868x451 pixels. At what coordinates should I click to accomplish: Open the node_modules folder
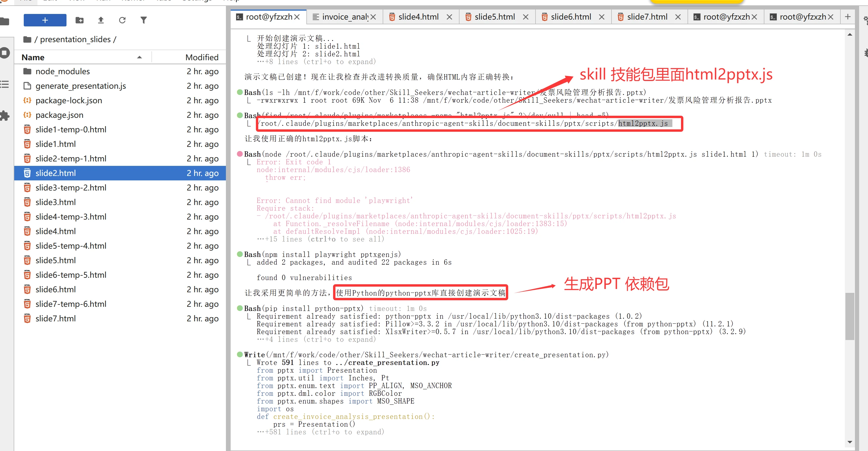point(63,72)
